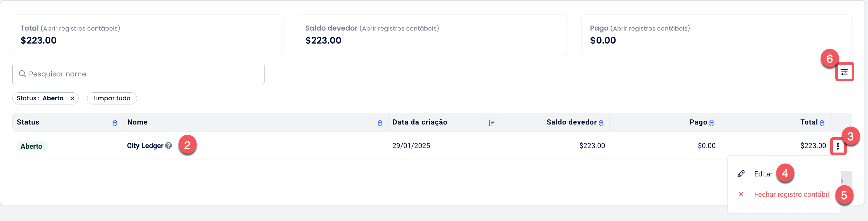The width and height of the screenshot is (868, 221).
Task: Sort by Status column arrows
Action: [114, 123]
